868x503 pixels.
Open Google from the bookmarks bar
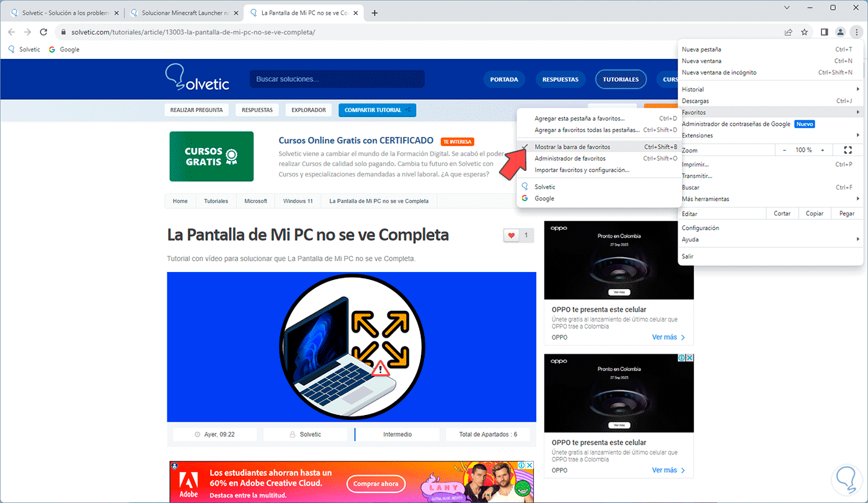(x=64, y=50)
